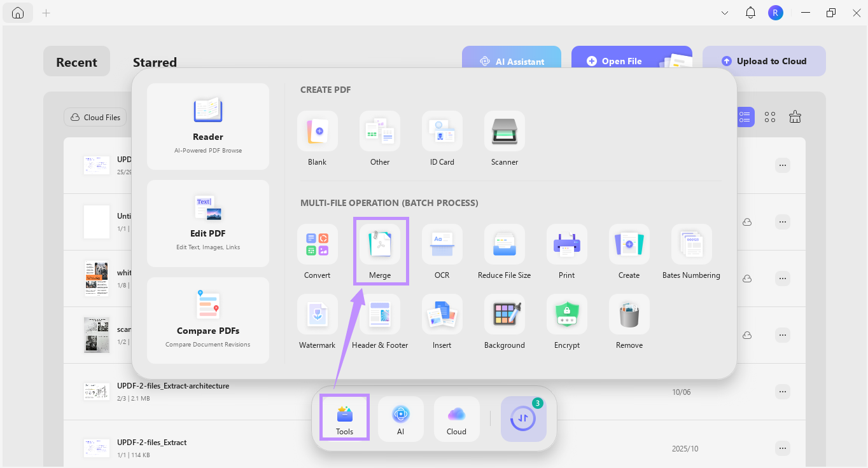Open options menu for UPDF-2-files_Extract
868x468 pixels.
coord(782,448)
